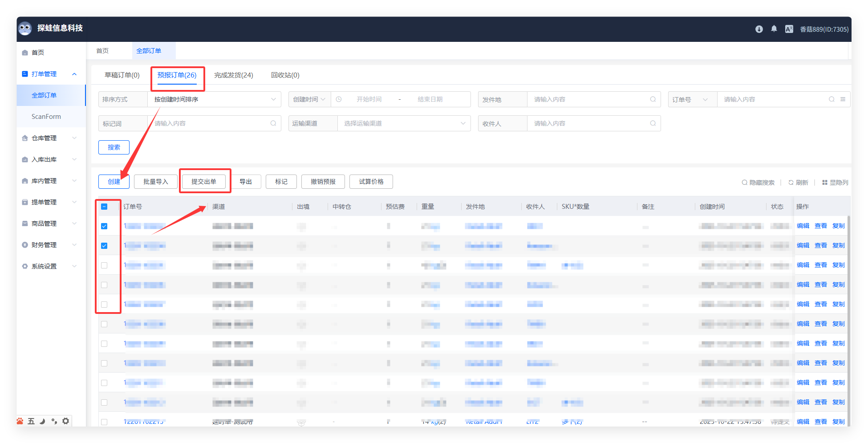Screen dimensions: 868x443
Task: Expand the 仓库管理 sidebar menu
Action: pyautogui.click(x=49, y=138)
